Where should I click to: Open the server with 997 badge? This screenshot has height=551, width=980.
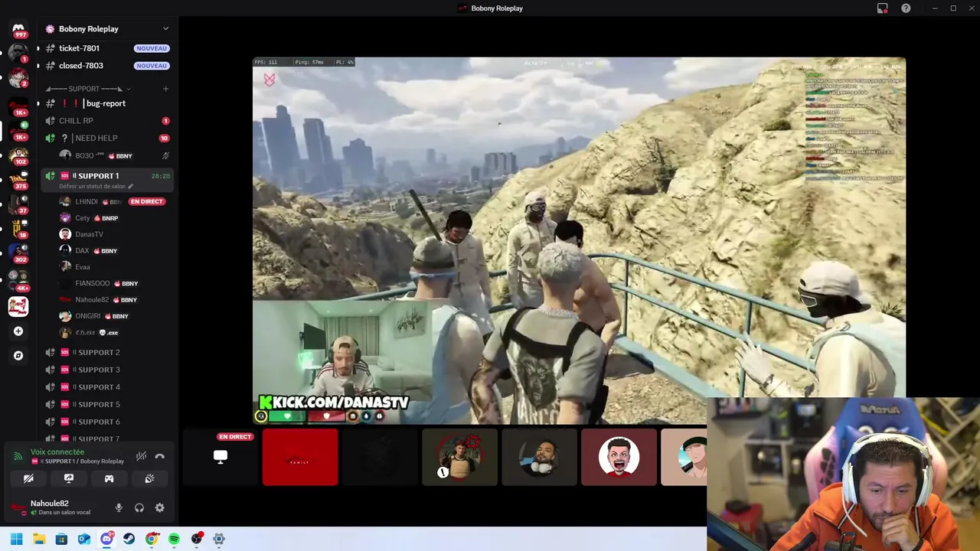(18, 28)
